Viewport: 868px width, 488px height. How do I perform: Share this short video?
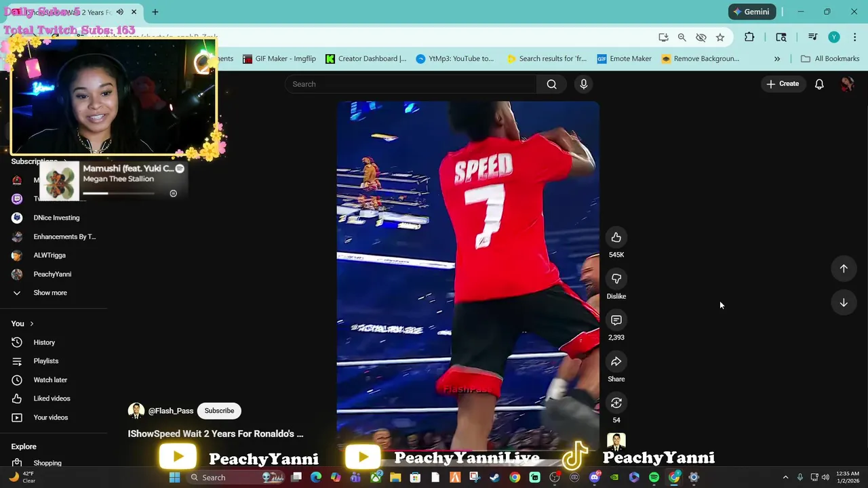(x=616, y=361)
